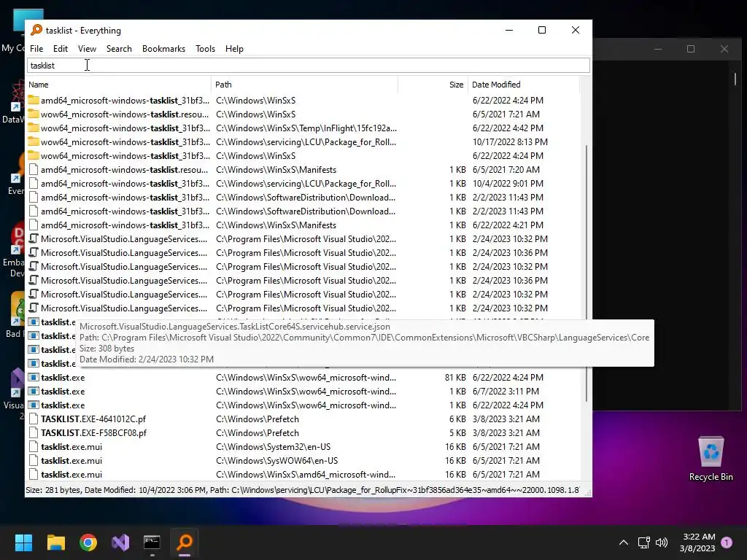
Task: Click path C:\Windows\Prefetch of TASKLIST.EXE-4641012C.pf
Action: coord(258,419)
